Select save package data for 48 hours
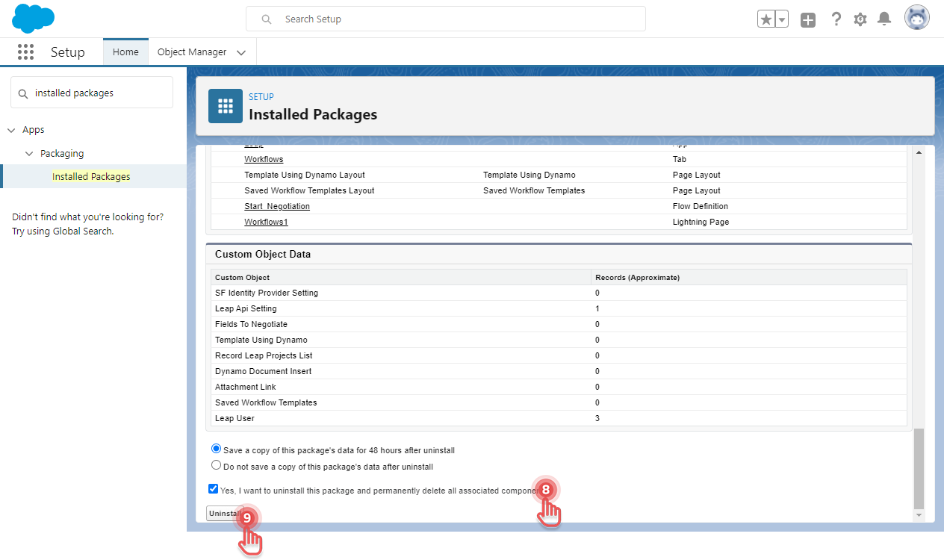The width and height of the screenshot is (944, 560). (216, 448)
